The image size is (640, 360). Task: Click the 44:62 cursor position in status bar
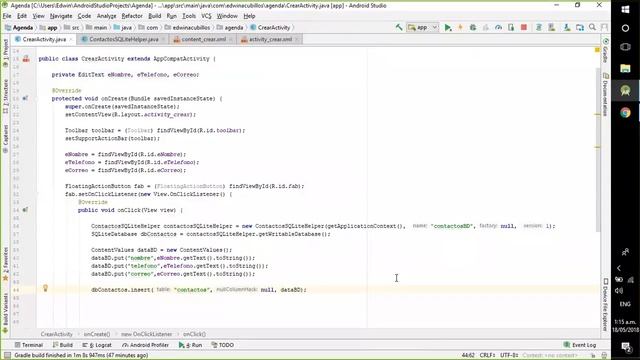pyautogui.click(x=468, y=356)
